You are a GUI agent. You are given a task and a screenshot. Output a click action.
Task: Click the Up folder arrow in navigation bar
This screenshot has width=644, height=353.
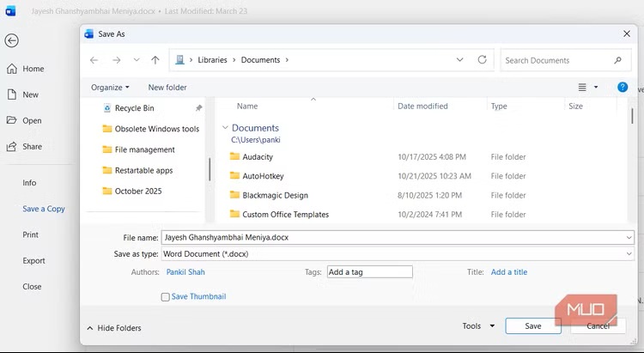click(x=155, y=60)
